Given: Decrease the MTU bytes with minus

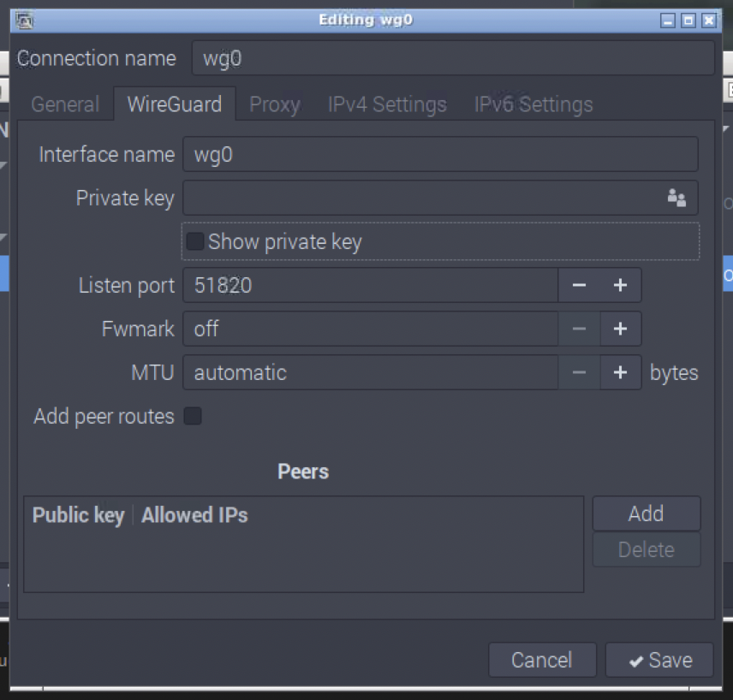Looking at the screenshot, I should pyautogui.click(x=580, y=372).
